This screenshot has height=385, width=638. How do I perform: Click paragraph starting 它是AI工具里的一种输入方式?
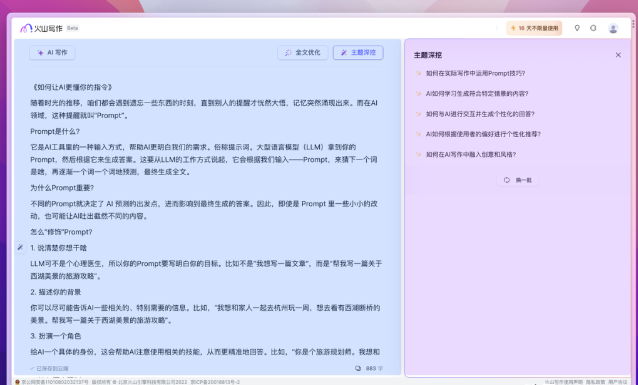[204, 160]
